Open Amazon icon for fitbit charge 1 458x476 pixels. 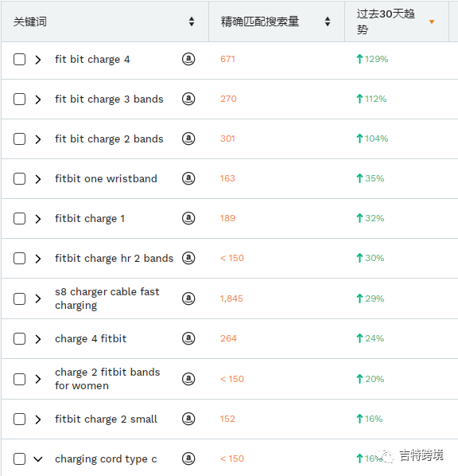[188, 218]
